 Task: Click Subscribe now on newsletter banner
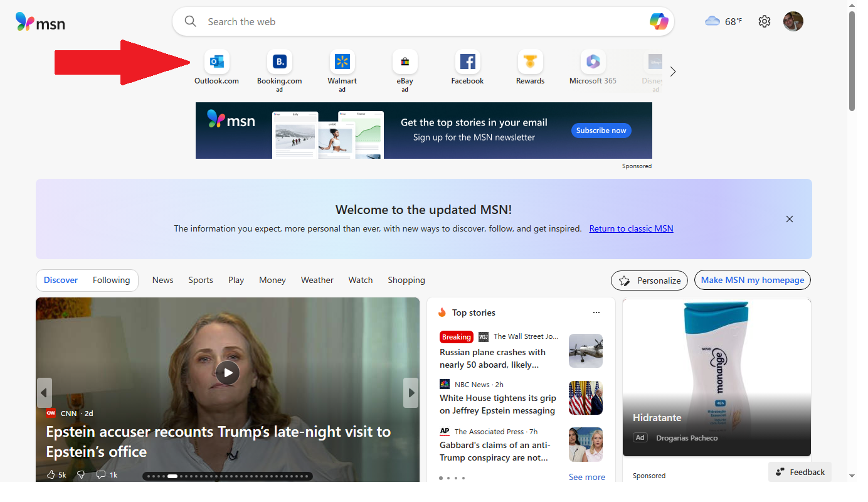click(x=601, y=131)
